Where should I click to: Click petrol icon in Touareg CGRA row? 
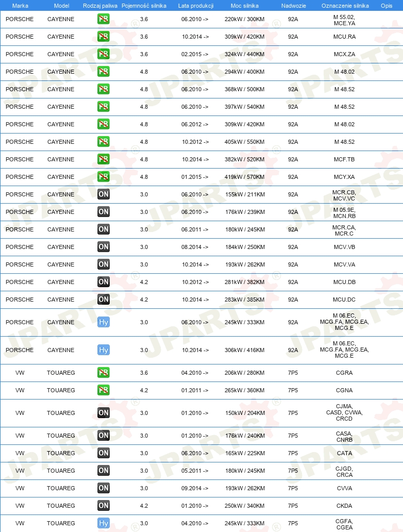pos(104,373)
